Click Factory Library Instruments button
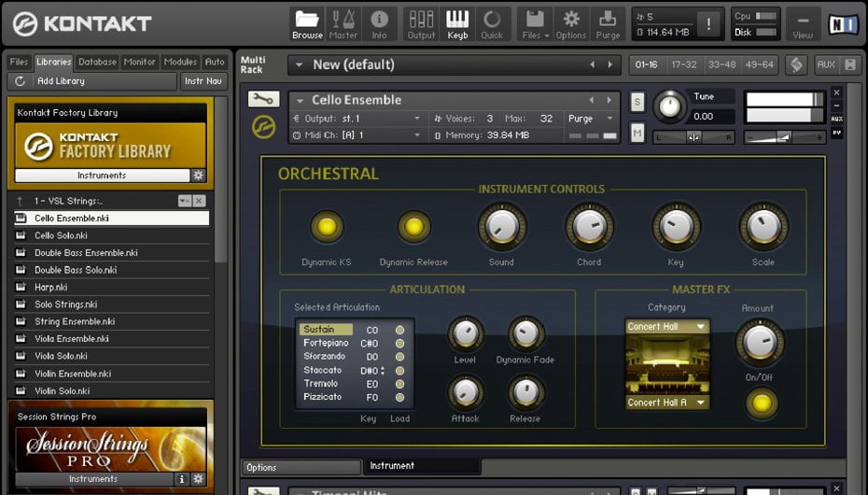 [x=102, y=176]
